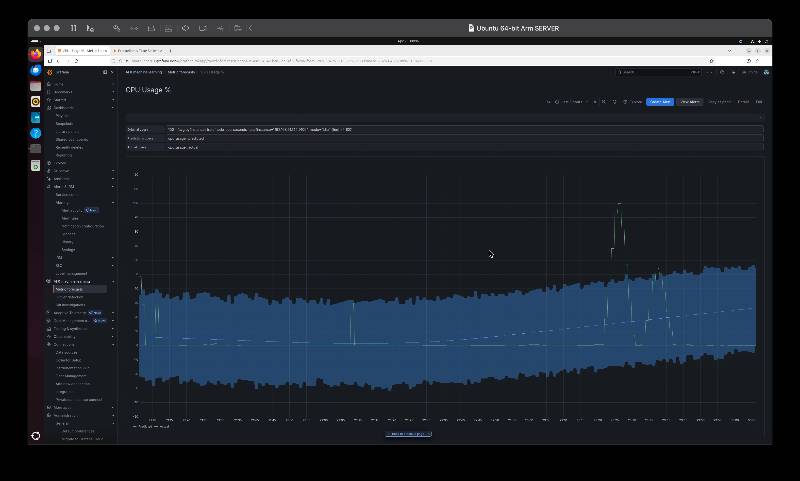800x481 pixels.
Task: Bookmark this page with the star icon
Action: pos(711,61)
